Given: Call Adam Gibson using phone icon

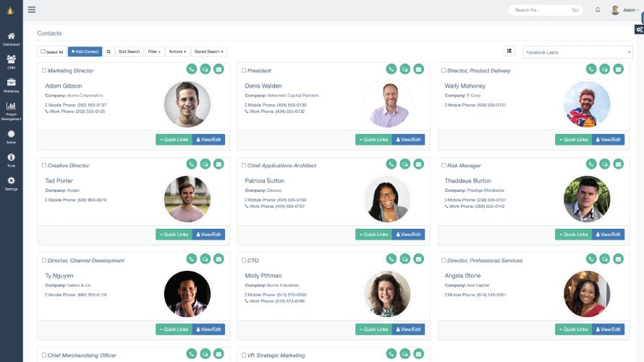Looking at the screenshot, I should click(192, 69).
